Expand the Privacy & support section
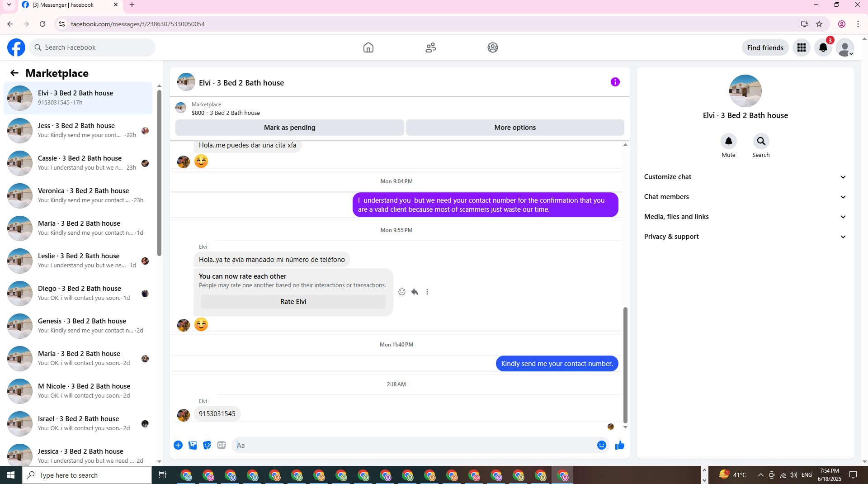Screen dimensions: 868x484 coord(745,237)
